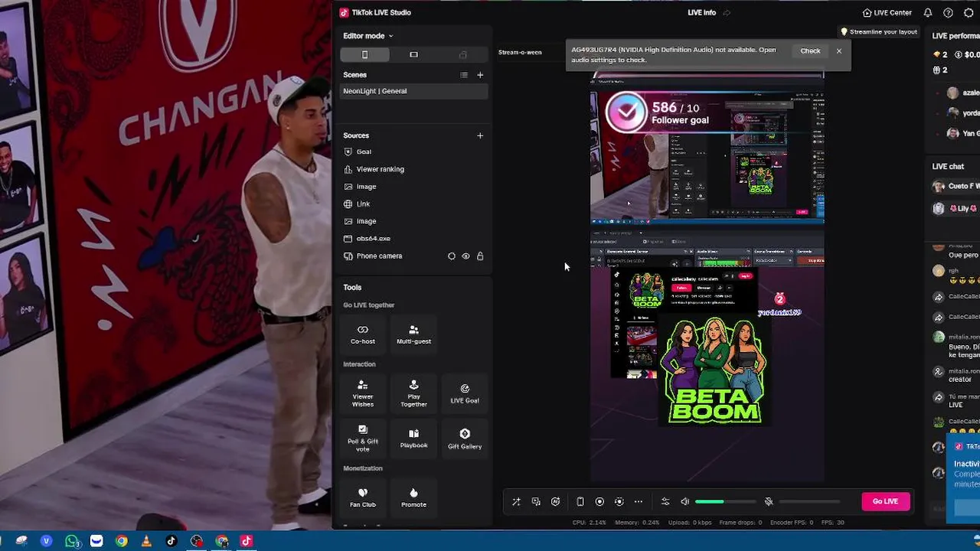Open Viewer Wishes interaction
The height and width of the screenshot is (551, 980).
coord(363,393)
